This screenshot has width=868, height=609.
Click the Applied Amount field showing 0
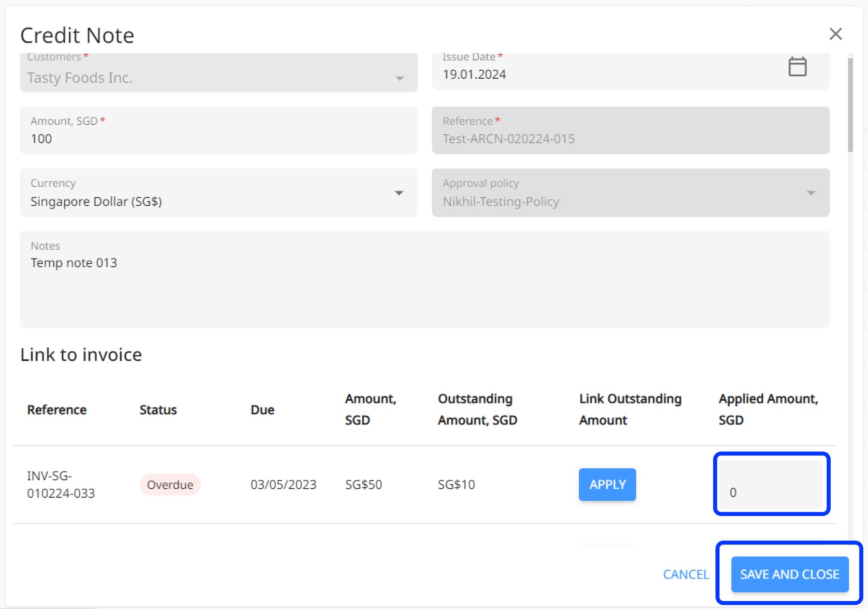coord(771,485)
